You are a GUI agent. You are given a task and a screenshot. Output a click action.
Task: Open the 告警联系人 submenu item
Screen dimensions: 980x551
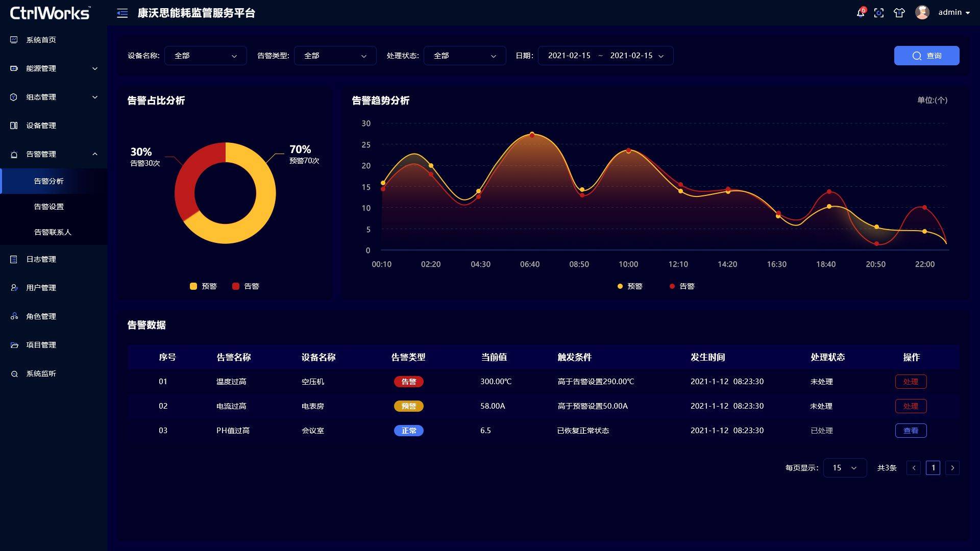coord(54,232)
